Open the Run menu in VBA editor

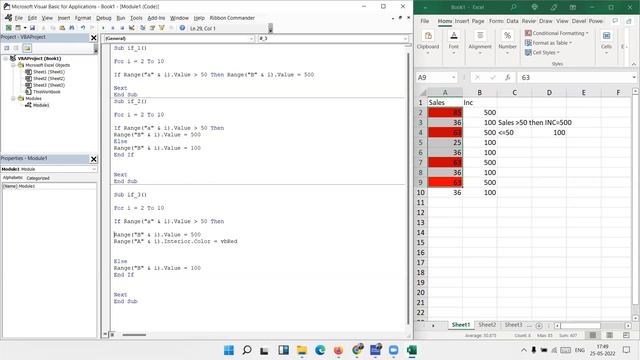click(x=121, y=18)
